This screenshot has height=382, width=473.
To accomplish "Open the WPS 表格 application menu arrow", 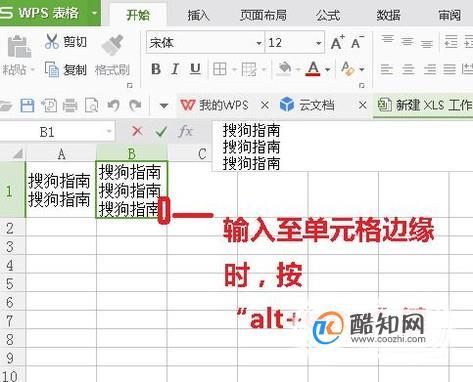I will click(94, 13).
